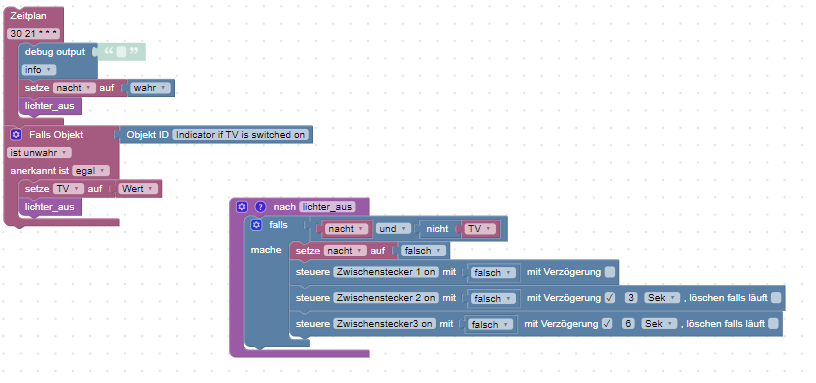The width and height of the screenshot is (816, 383).
Task: Select 'anerkannt ist' label
Action: 40,171
